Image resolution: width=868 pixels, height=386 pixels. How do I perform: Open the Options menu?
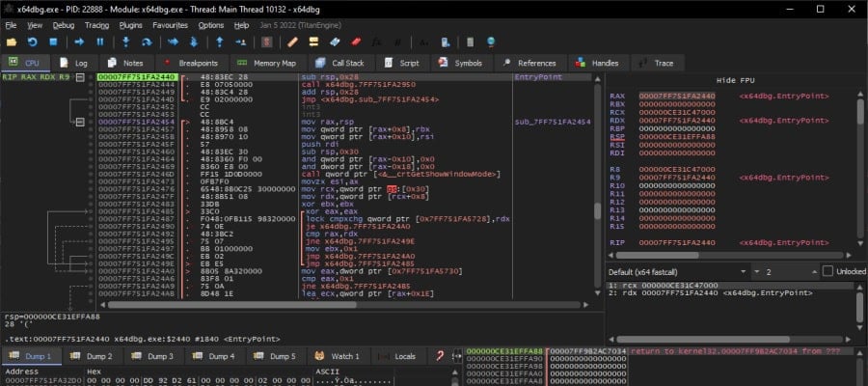(x=211, y=25)
